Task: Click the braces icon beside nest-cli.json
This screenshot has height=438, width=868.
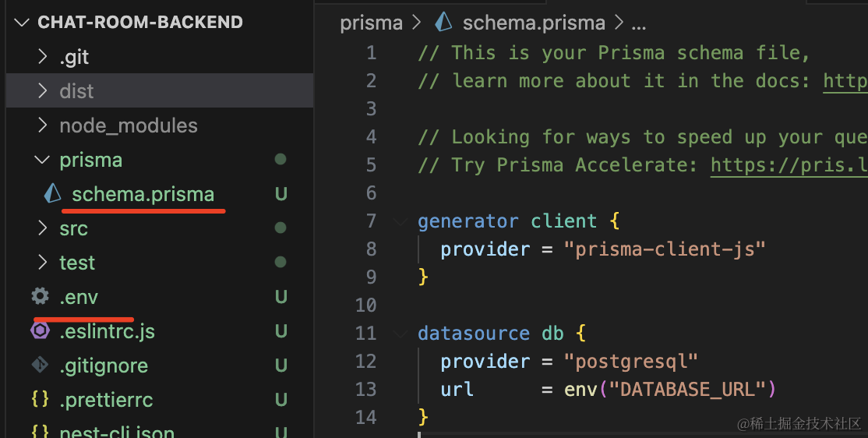Action: (40, 431)
